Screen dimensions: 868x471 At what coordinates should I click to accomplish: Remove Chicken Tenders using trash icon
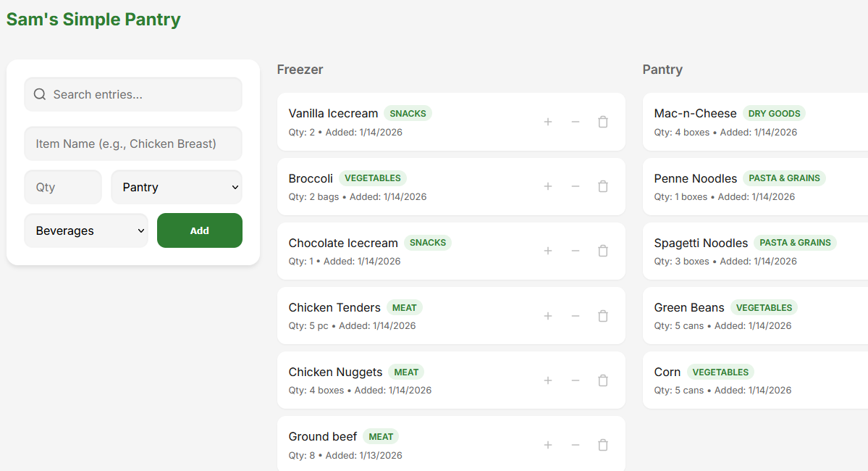tap(602, 316)
